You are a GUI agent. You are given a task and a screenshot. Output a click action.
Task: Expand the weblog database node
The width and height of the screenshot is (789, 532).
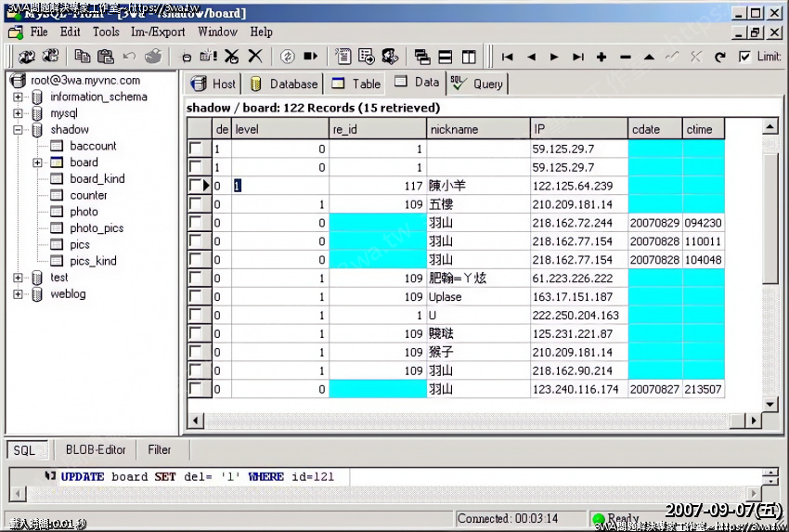pyautogui.click(x=19, y=294)
